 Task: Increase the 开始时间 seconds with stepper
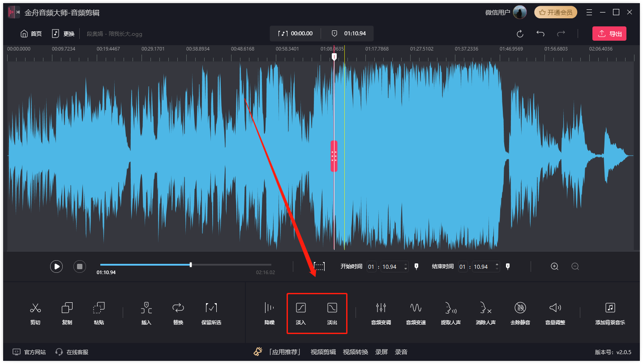406,264
